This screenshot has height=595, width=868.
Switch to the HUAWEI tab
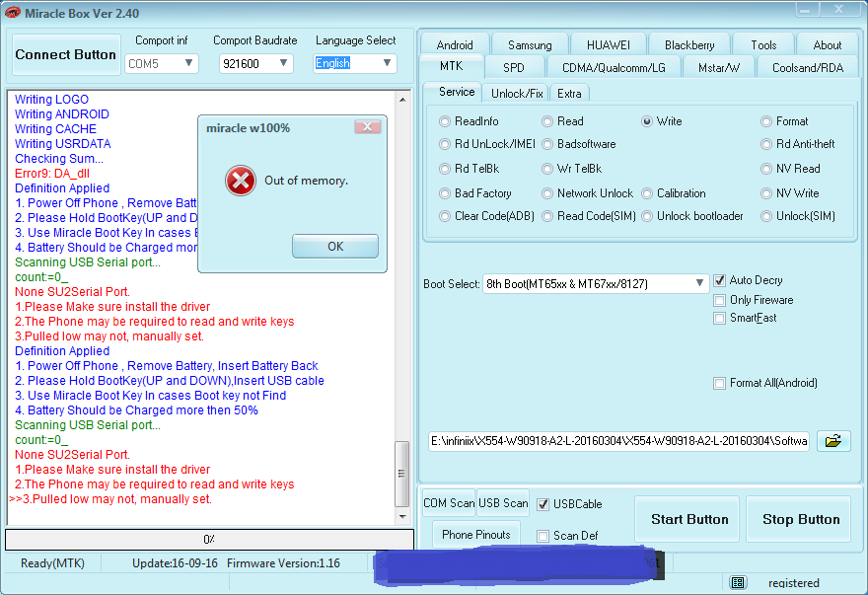coord(609,44)
